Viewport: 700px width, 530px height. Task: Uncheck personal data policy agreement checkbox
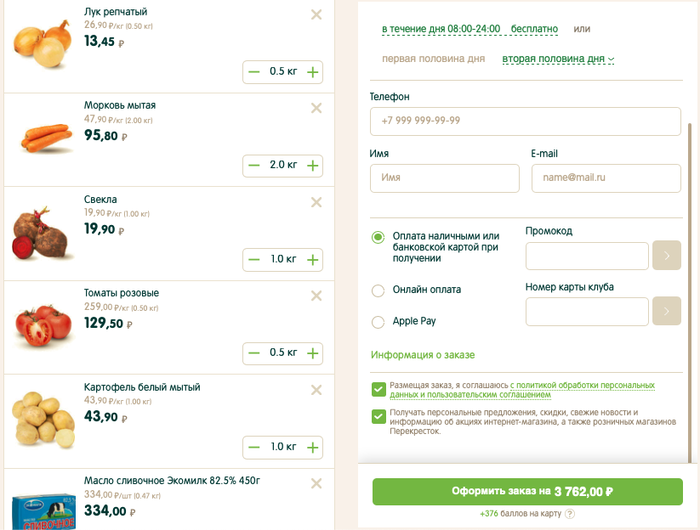tap(378, 389)
